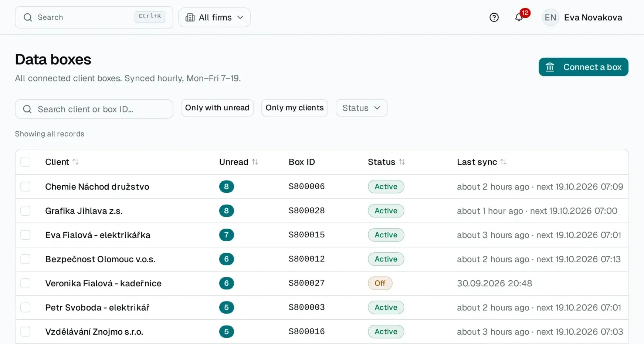644x344 pixels.
Task: Click the Box ID column header
Action: click(302, 162)
